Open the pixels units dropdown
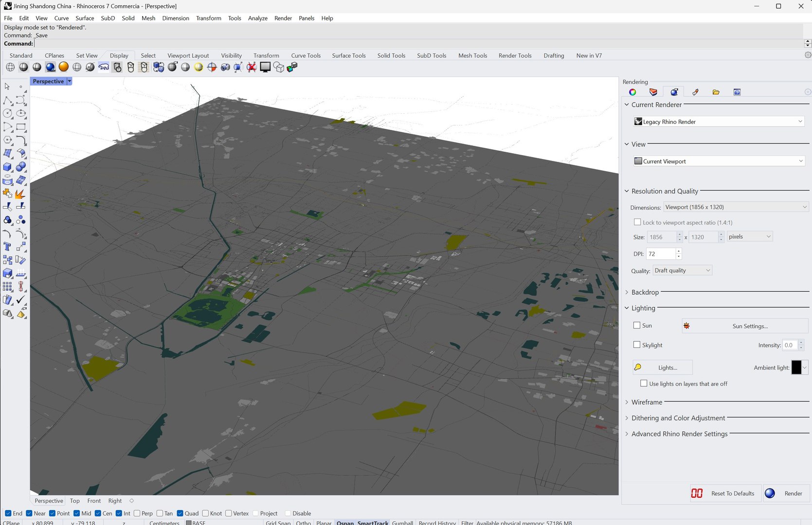This screenshot has width=812, height=525. point(750,237)
